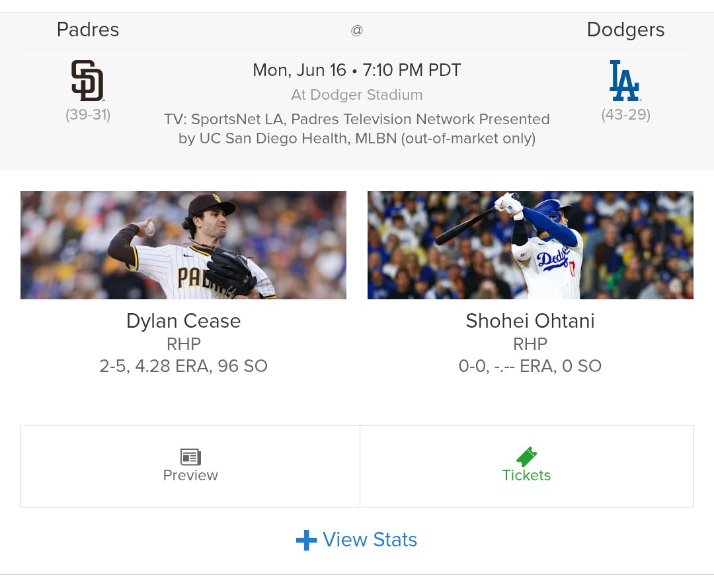
Task: Click the Mon, Jun 16 game time
Action: coord(357,70)
